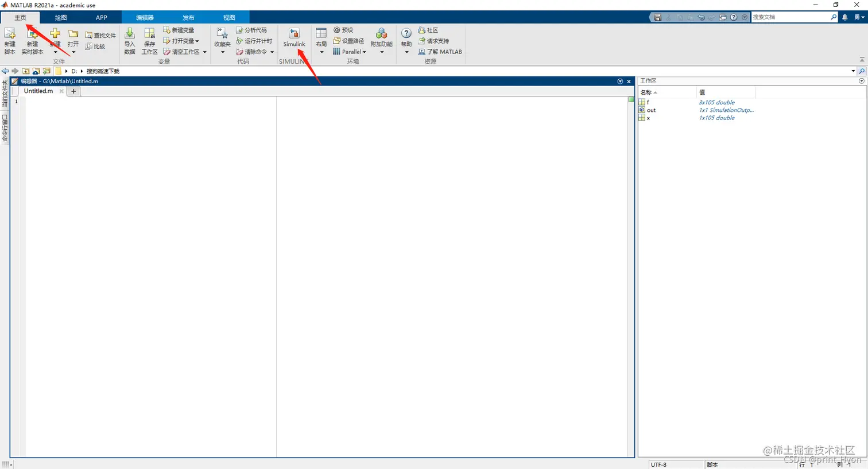
Task: Click the 帮助 (Help) question mark icon
Action: (406, 34)
